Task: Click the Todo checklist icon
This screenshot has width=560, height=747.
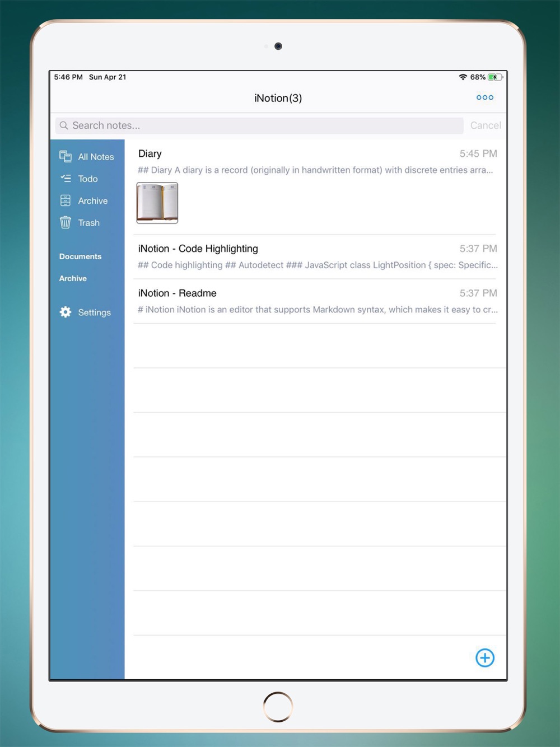Action: point(66,179)
